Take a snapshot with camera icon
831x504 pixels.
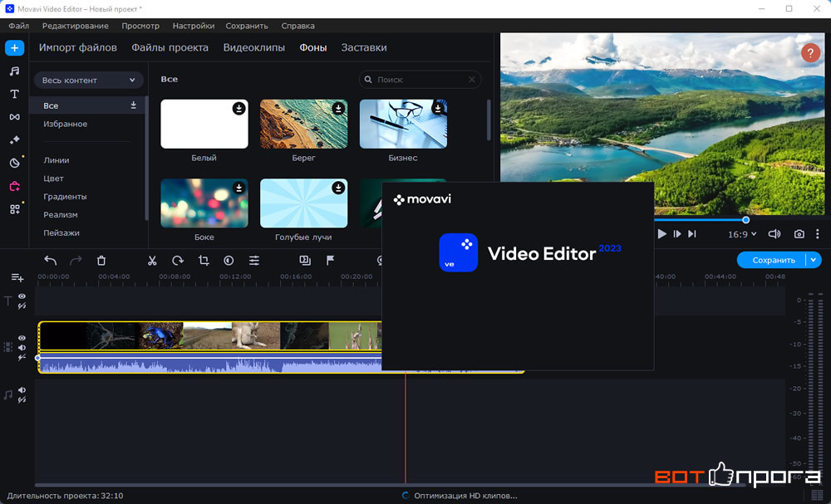[799, 234]
